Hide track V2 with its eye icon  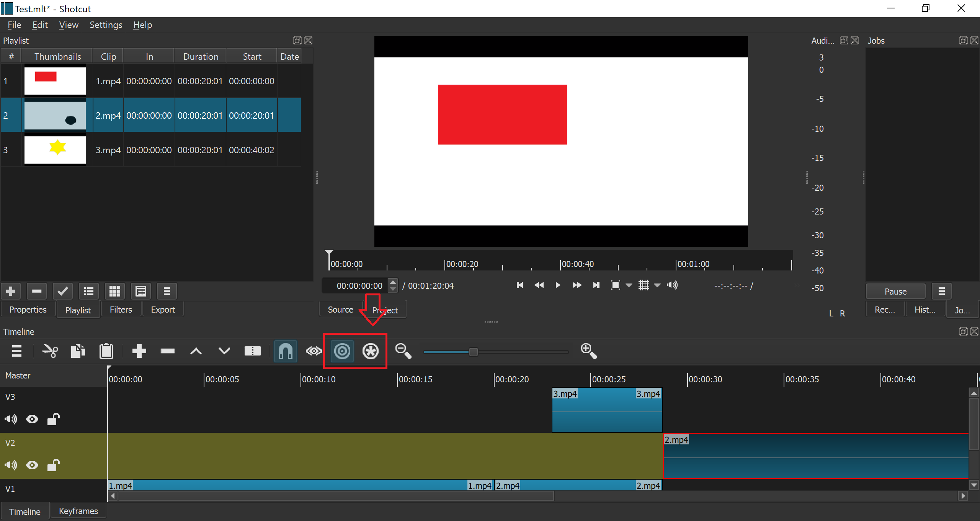32,465
